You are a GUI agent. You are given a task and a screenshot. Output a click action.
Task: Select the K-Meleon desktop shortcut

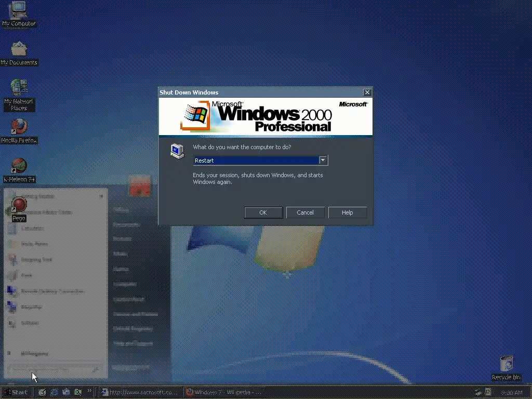point(19,170)
